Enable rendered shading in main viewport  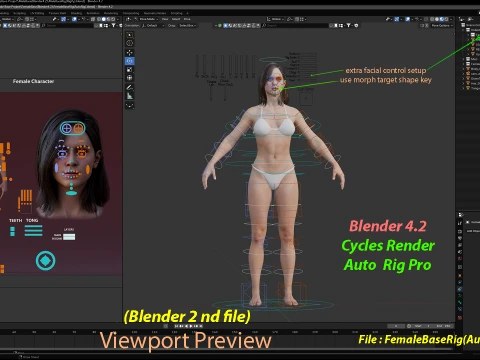pos(446,19)
